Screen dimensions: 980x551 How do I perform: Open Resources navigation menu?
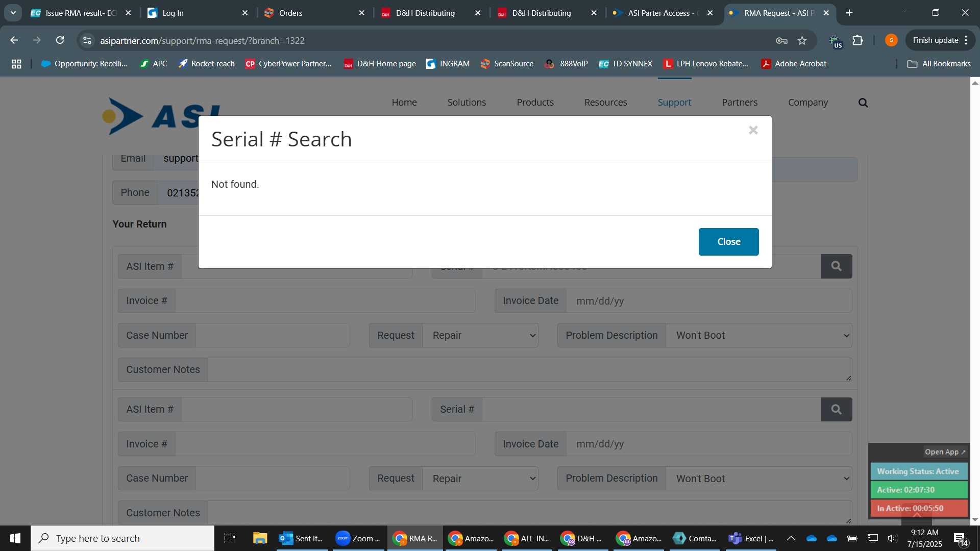[x=606, y=103]
